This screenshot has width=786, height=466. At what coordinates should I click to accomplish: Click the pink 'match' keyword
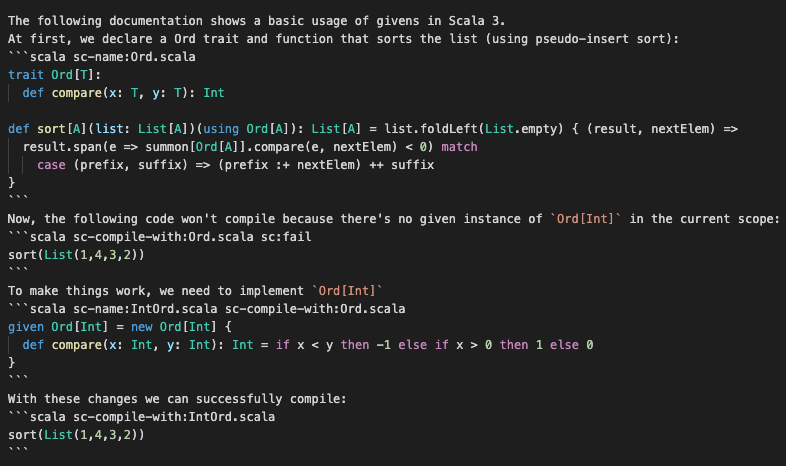459,147
